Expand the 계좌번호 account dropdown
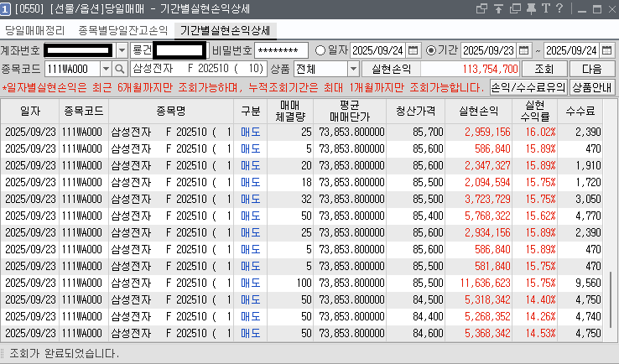 (121, 49)
